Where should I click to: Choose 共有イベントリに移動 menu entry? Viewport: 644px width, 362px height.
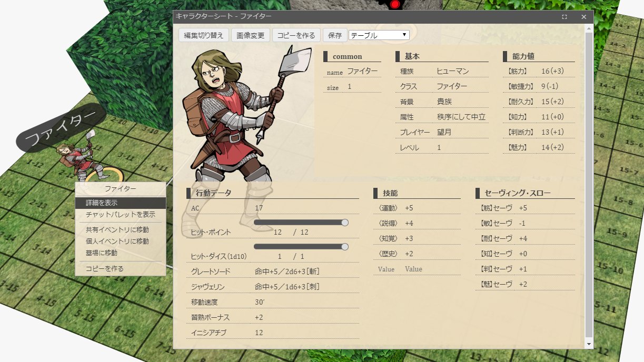(121, 229)
